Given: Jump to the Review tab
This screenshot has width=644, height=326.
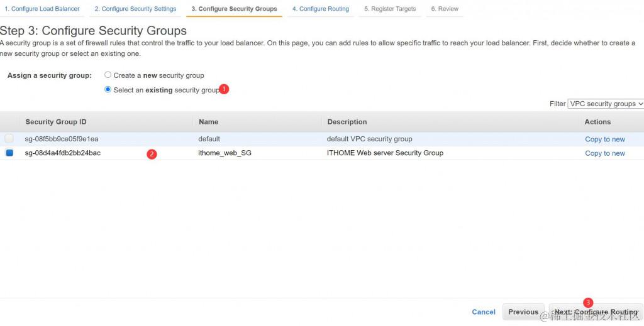Looking at the screenshot, I should [445, 9].
